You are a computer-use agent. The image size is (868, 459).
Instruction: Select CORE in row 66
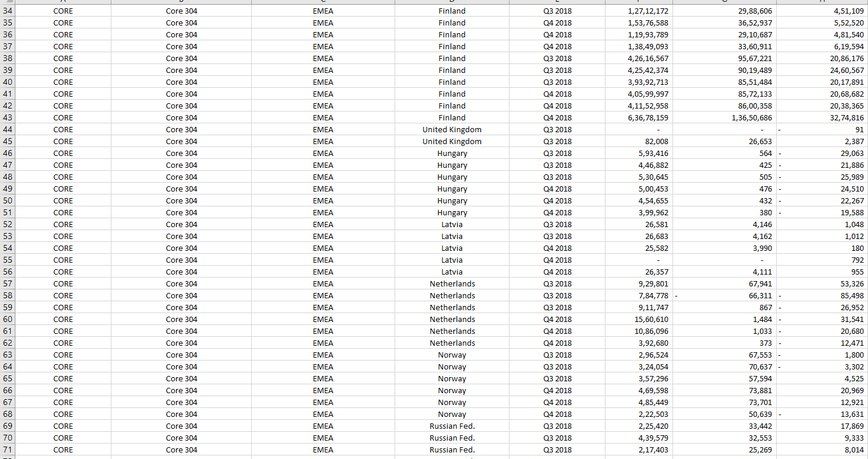coord(63,390)
